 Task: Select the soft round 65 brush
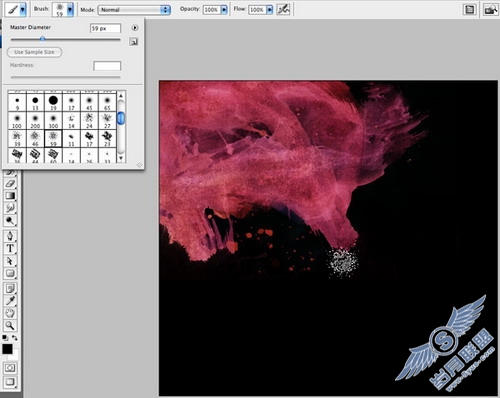click(x=107, y=102)
